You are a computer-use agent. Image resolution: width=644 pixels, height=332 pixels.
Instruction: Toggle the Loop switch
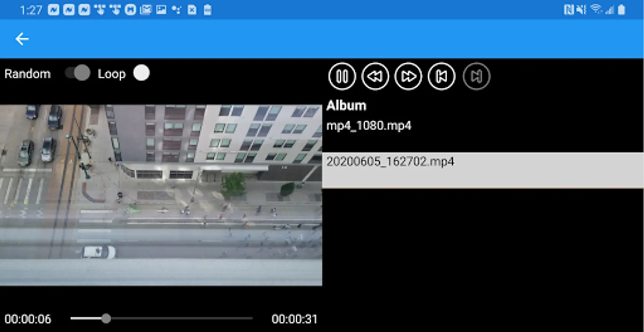[x=141, y=73]
